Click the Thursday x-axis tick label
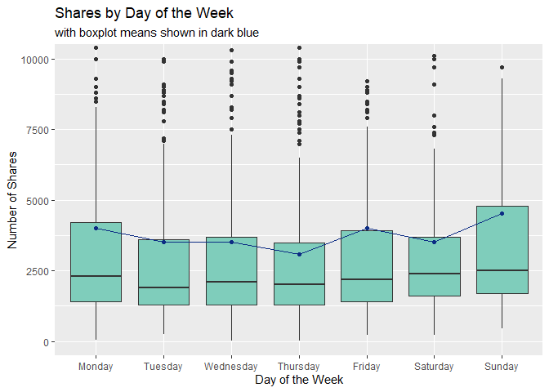The image size is (549, 392). tap(299, 367)
